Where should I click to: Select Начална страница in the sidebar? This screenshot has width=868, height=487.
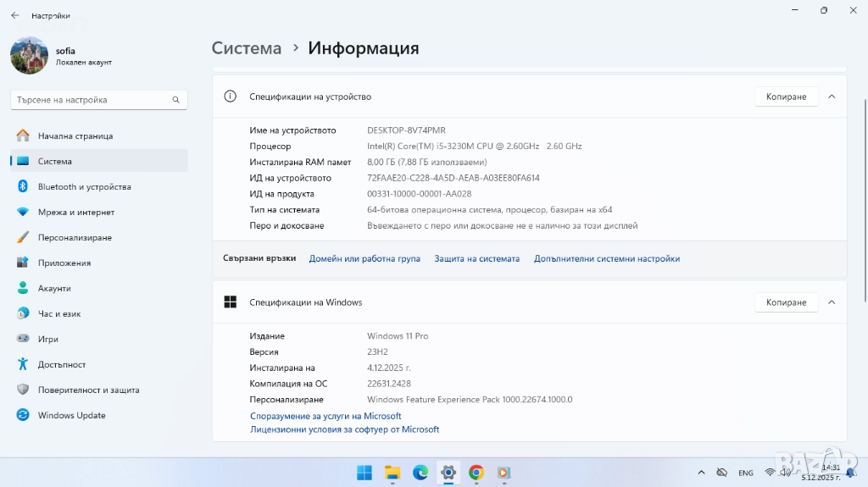tap(75, 136)
